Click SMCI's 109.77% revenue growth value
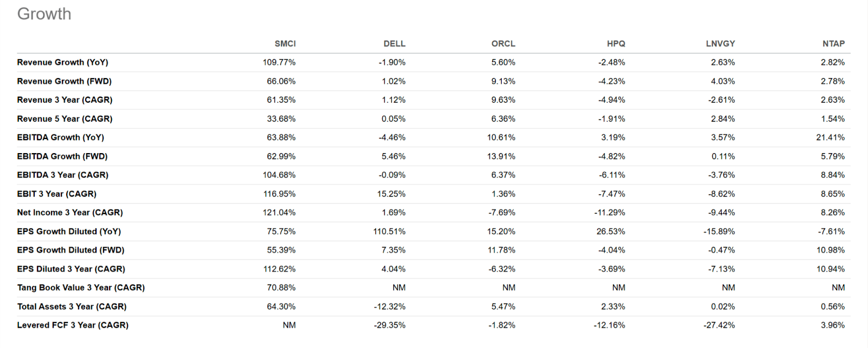 point(279,62)
